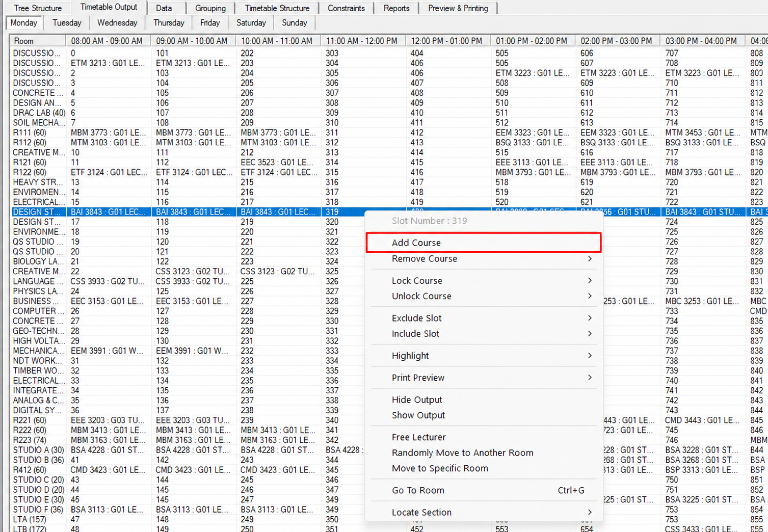Expand the Locate Section submenu arrow
The height and width of the screenshot is (532, 768).
tap(590, 512)
